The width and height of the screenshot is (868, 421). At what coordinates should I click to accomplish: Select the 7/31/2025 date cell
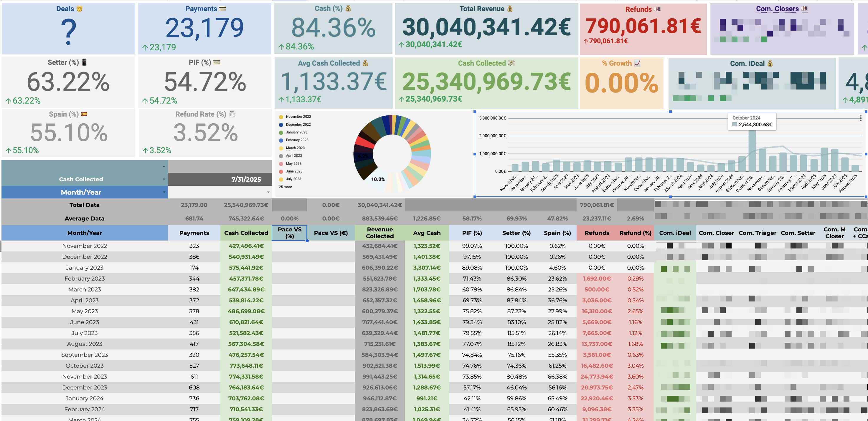220,179
